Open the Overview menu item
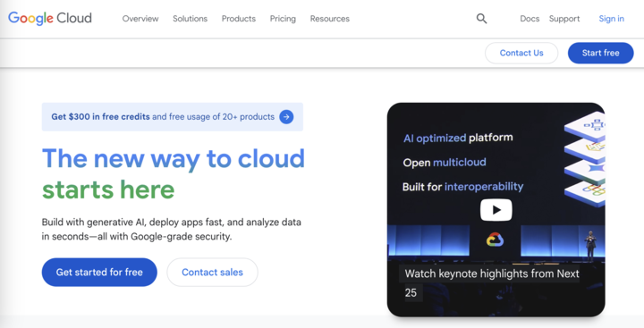The width and height of the screenshot is (644, 328). (x=140, y=19)
